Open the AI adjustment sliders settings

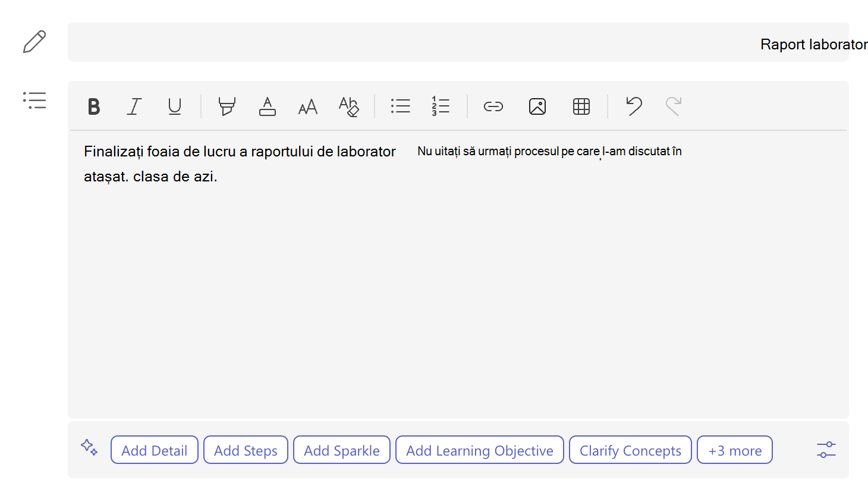pyautogui.click(x=826, y=450)
